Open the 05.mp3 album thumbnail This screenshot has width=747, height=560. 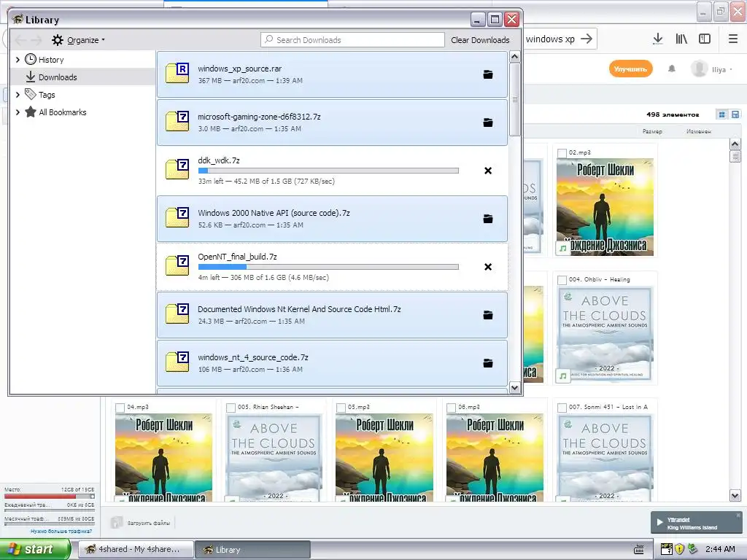[x=384, y=458]
